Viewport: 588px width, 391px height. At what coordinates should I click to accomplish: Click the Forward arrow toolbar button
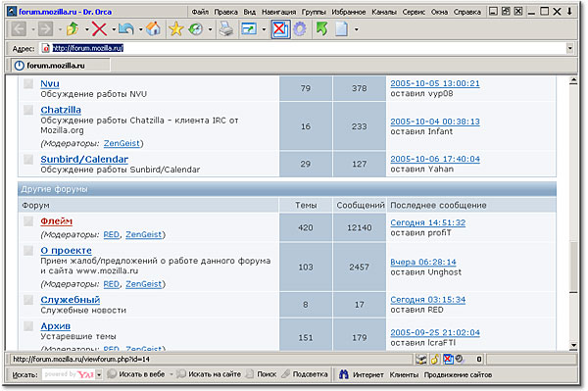point(45,28)
